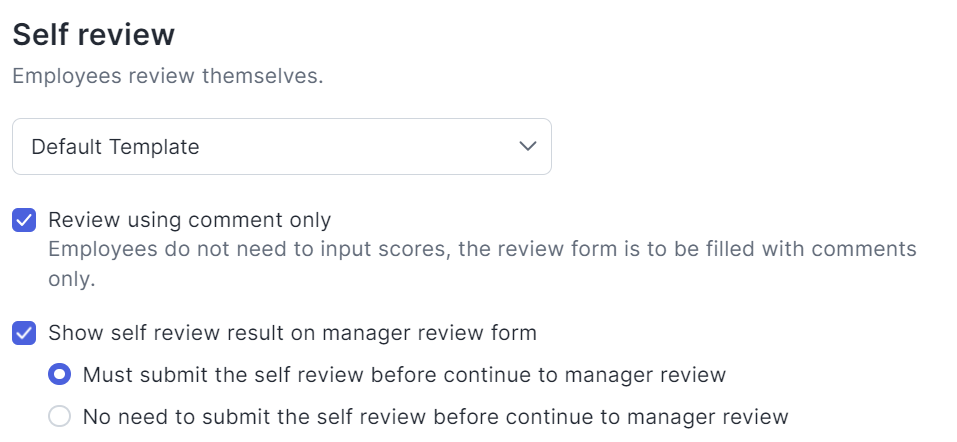Screen dimensions: 957x442
Task: Open the Default Template dropdown
Action: [x=281, y=147]
